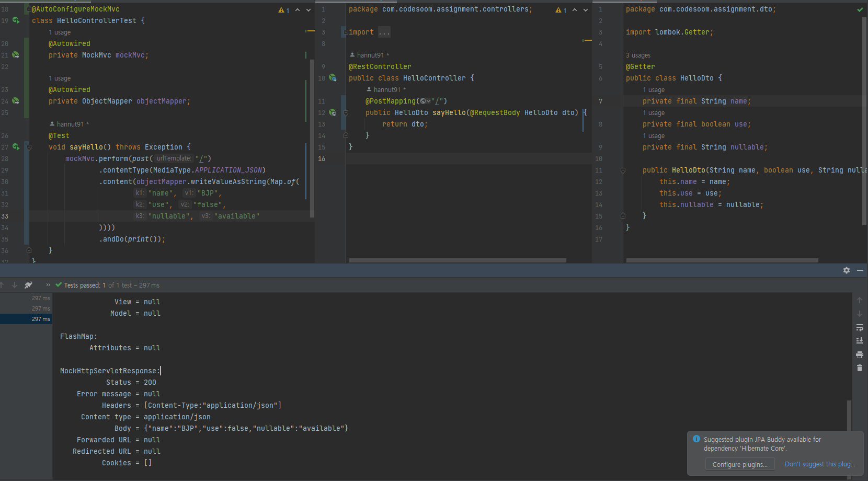
Task: Click the fold end marker of the HelloDto constructor
Action: click(x=623, y=216)
